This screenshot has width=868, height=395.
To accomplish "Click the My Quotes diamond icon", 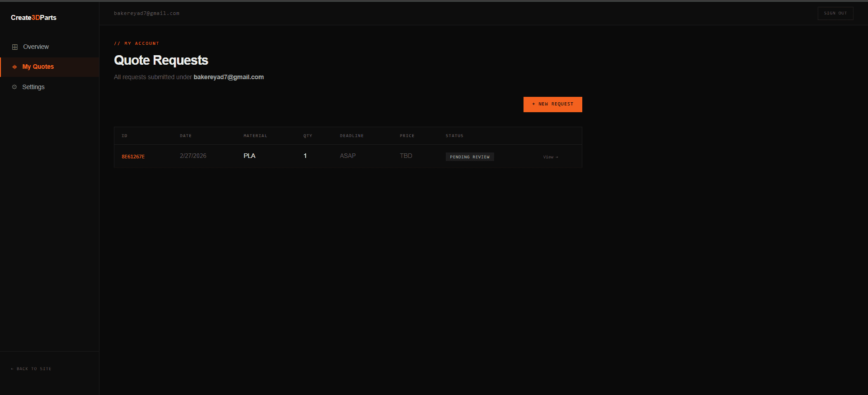I will pyautogui.click(x=14, y=67).
